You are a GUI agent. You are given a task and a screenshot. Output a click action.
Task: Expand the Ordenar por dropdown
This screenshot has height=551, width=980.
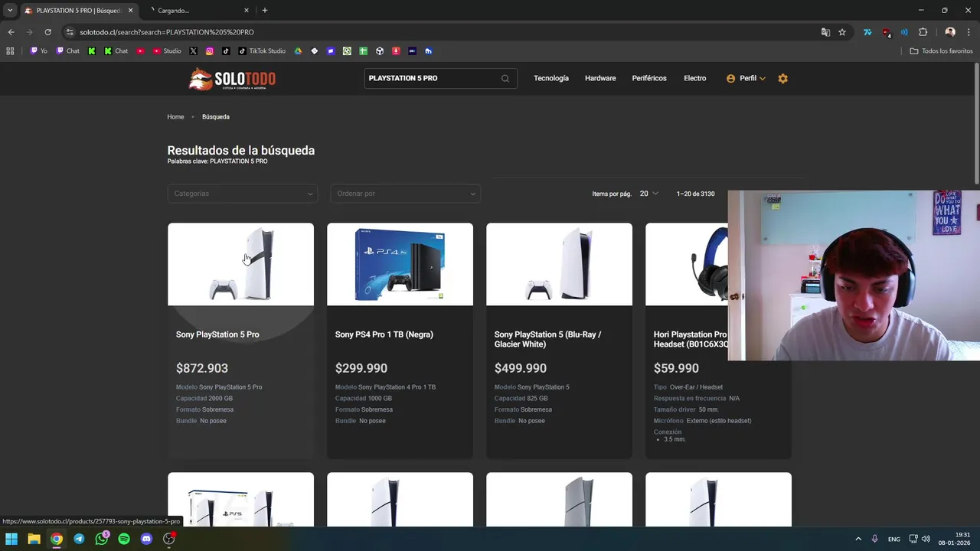[x=404, y=194]
